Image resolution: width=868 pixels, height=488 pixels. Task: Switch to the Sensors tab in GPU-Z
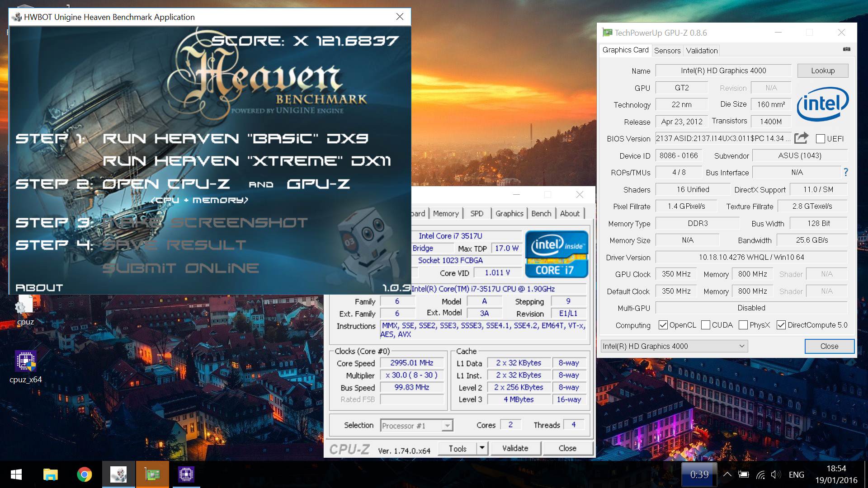pyautogui.click(x=667, y=51)
